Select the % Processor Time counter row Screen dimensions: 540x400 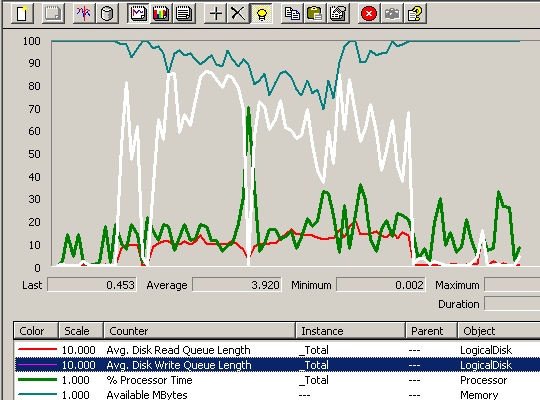tap(277, 380)
